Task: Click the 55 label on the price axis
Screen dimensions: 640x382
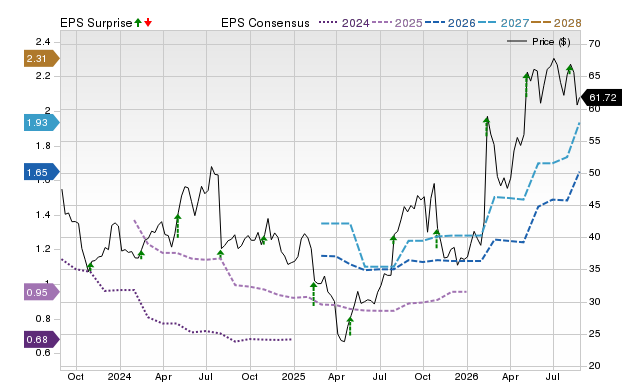Action: [x=594, y=141]
